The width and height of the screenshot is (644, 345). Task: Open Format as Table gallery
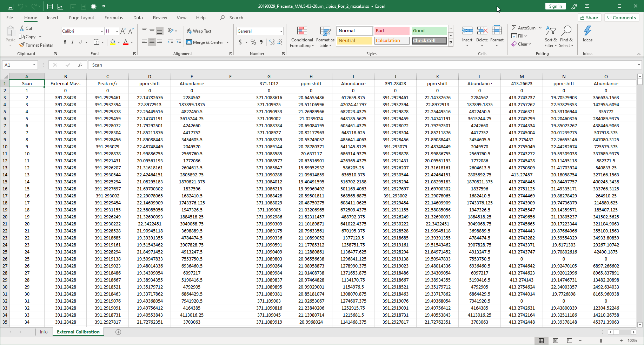point(325,37)
